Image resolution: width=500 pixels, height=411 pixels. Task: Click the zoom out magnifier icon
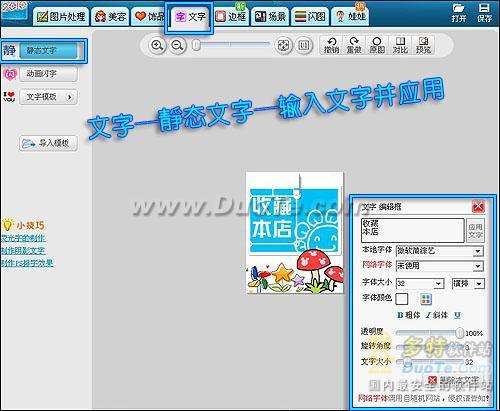177,45
